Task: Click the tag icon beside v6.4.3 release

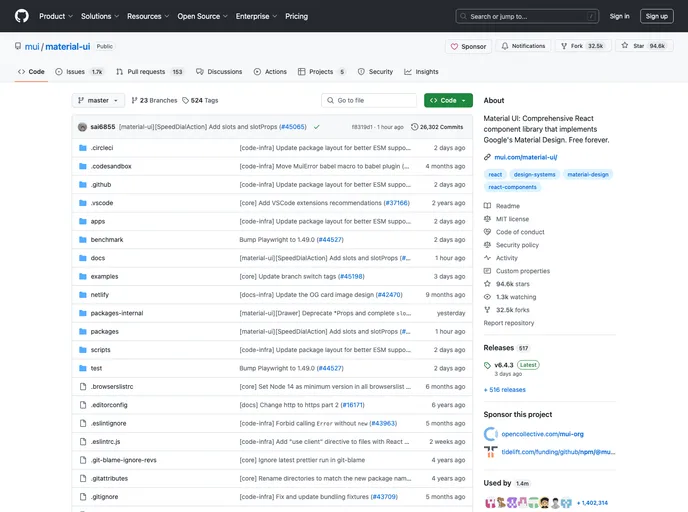Action: (487, 365)
